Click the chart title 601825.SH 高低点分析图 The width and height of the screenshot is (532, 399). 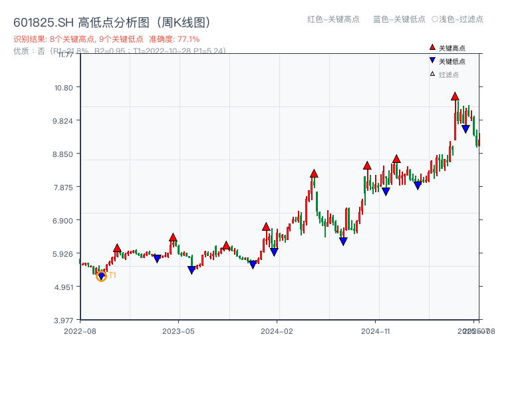(112, 23)
